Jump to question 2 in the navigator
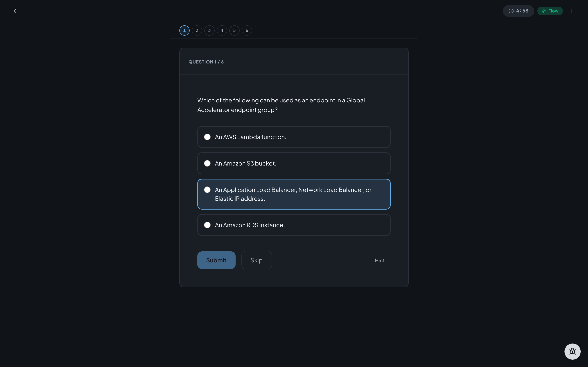Viewport: 588px width, 367px height. 197,30
